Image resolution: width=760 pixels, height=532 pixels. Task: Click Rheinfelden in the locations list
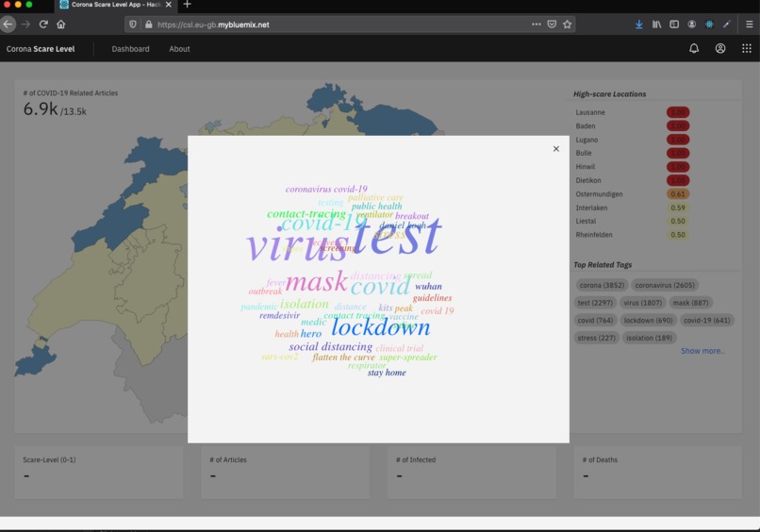tap(594, 235)
